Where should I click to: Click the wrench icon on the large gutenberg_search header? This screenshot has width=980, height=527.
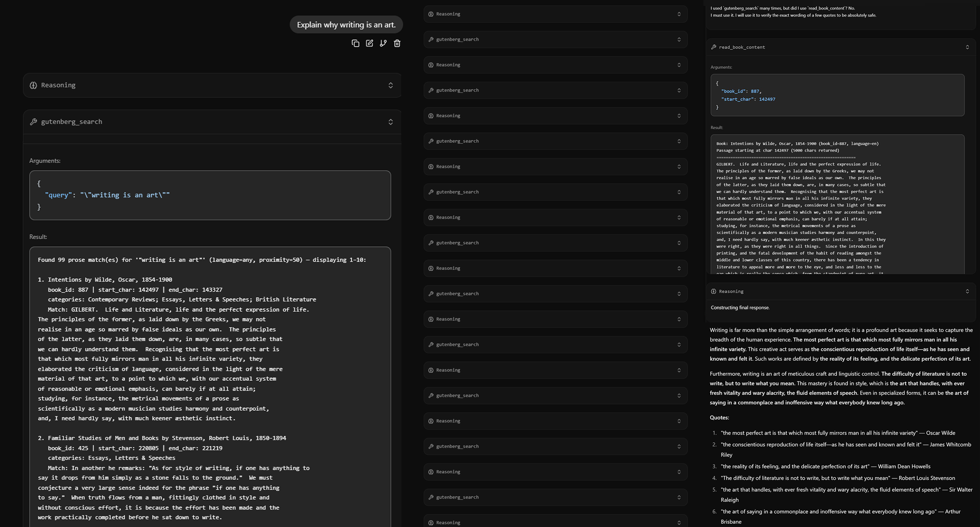click(x=33, y=122)
